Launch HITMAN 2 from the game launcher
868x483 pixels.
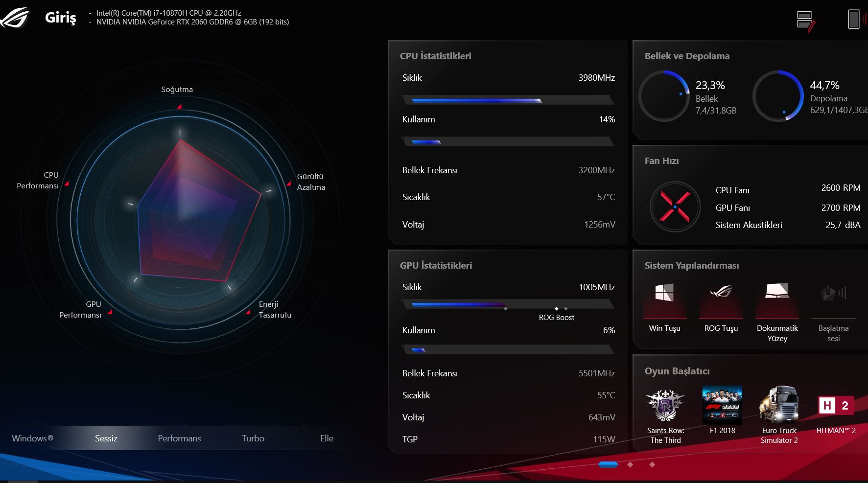(x=836, y=410)
